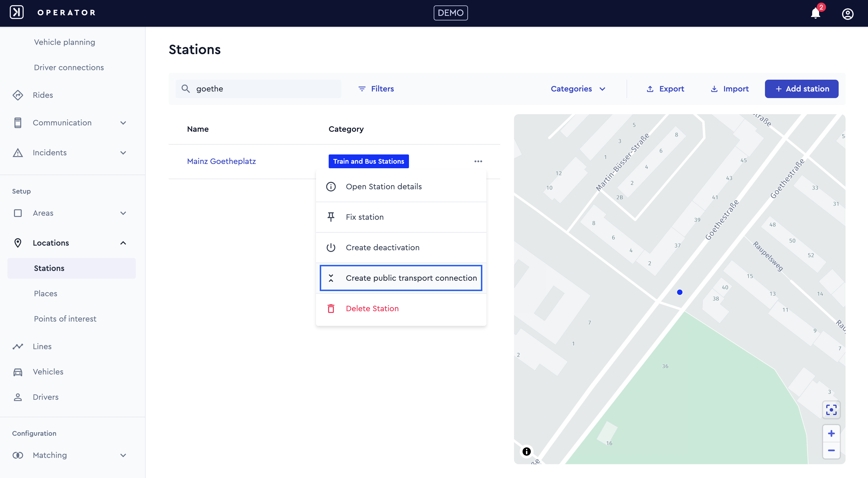Open the three-dot menu for Mainz Goetheplatz
The width and height of the screenshot is (868, 478).
[x=478, y=161]
